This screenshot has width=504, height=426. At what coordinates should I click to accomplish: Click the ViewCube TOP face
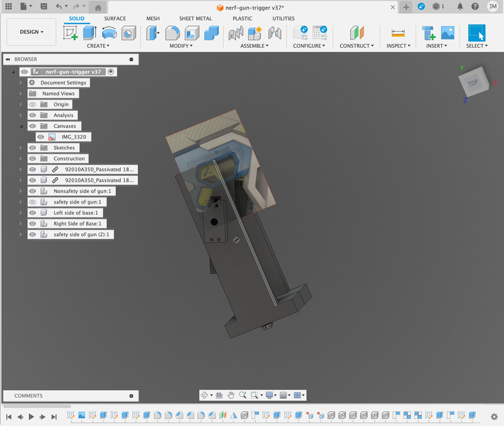point(472,83)
